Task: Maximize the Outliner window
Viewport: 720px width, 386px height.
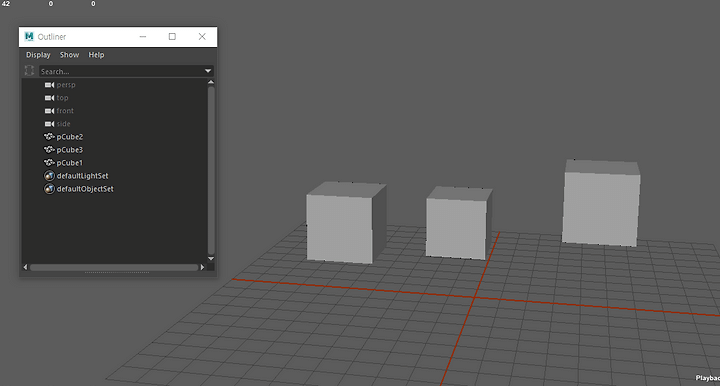Action: pos(172,37)
